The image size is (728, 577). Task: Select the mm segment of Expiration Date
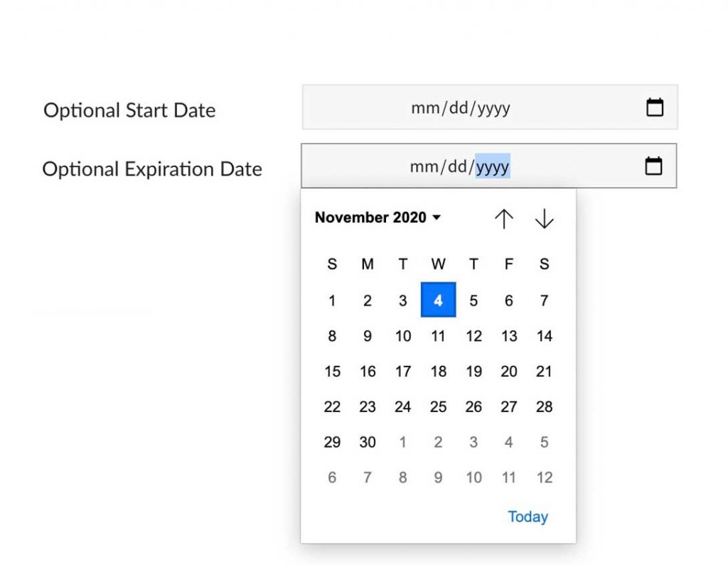(x=424, y=166)
